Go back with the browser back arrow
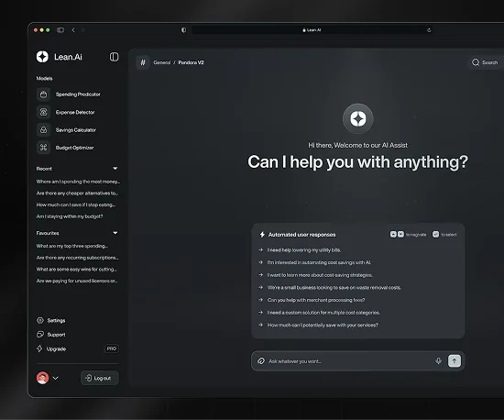The image size is (504, 420). coord(73,30)
